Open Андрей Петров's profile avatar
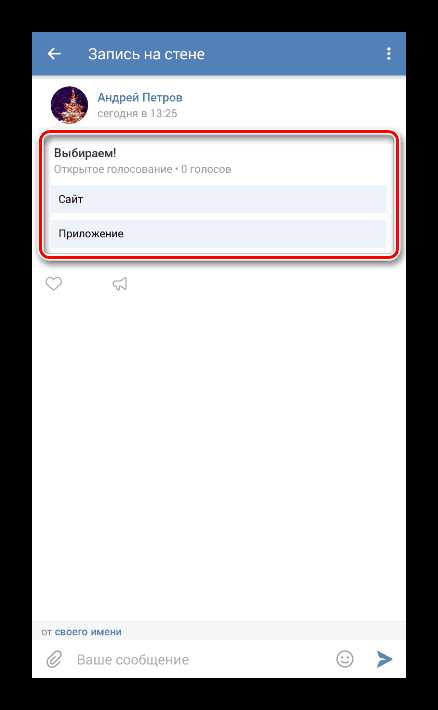438x710 pixels. 69,105
